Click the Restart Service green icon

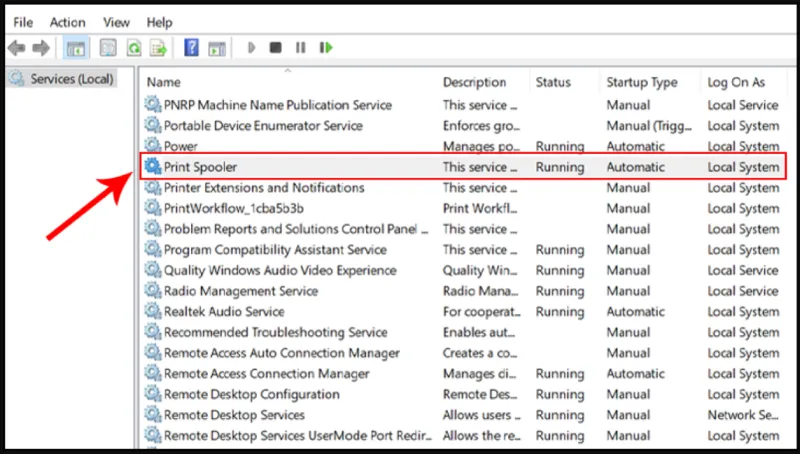click(326, 48)
